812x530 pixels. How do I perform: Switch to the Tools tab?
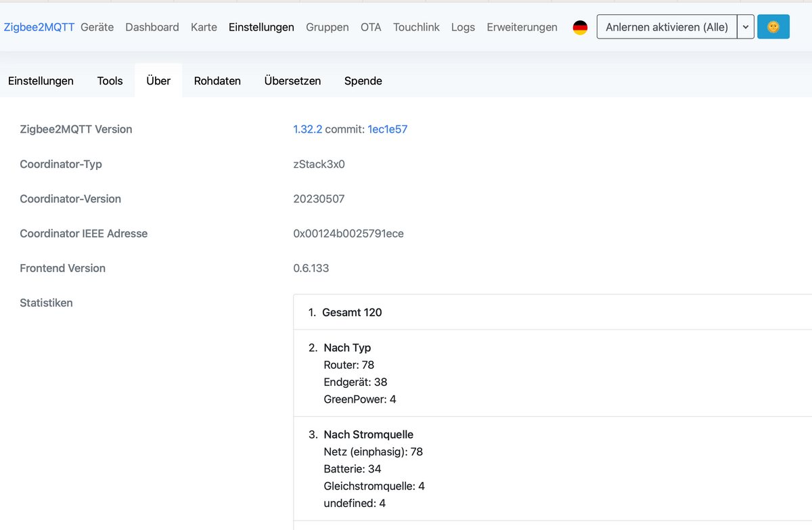[110, 81]
